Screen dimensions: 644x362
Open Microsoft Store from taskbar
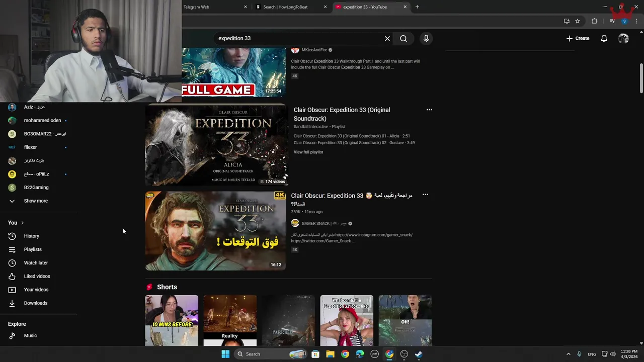pyautogui.click(x=315, y=354)
